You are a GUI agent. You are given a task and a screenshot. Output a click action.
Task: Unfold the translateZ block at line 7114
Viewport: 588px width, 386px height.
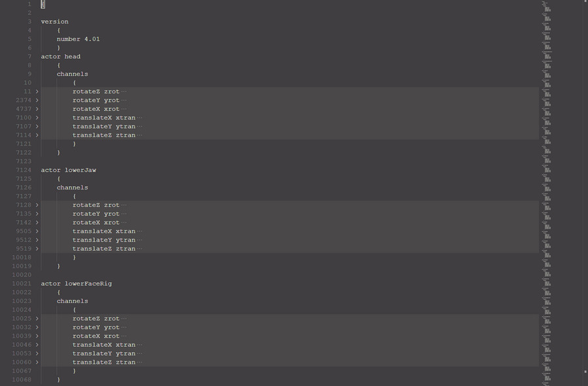point(37,135)
